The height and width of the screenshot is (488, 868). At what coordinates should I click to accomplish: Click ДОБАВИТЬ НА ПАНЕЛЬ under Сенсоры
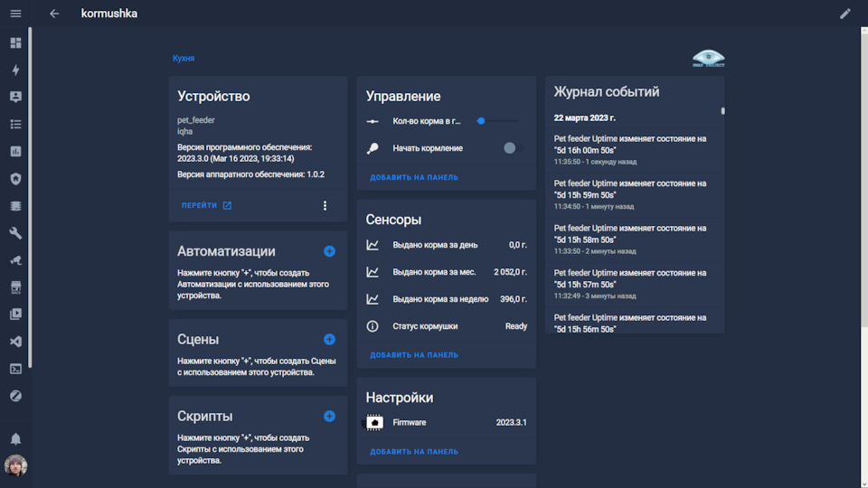click(x=414, y=355)
